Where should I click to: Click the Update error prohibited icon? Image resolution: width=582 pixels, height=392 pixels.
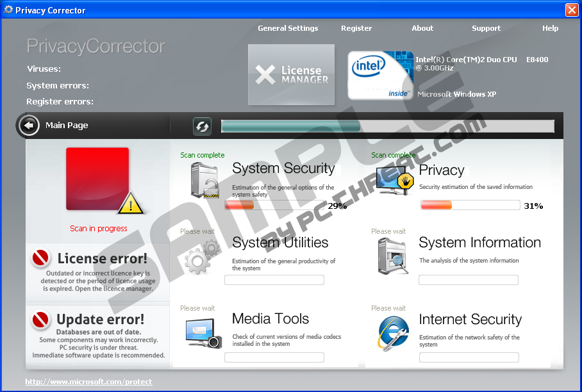[41, 320]
